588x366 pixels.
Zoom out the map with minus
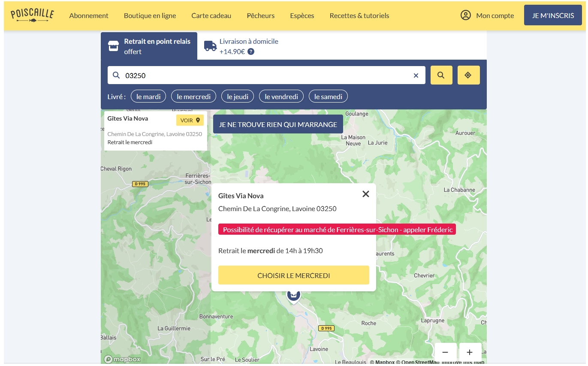(x=445, y=352)
